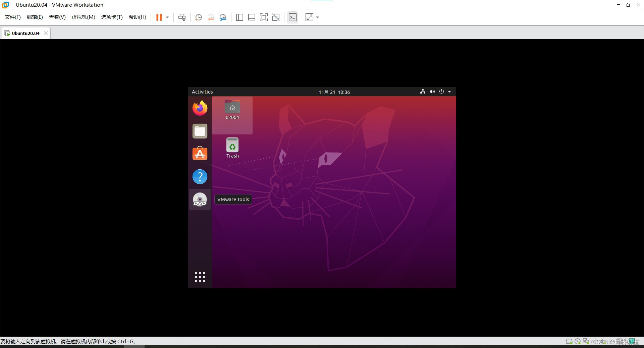Open the VMware Tools DVD in the dock

coord(200,200)
